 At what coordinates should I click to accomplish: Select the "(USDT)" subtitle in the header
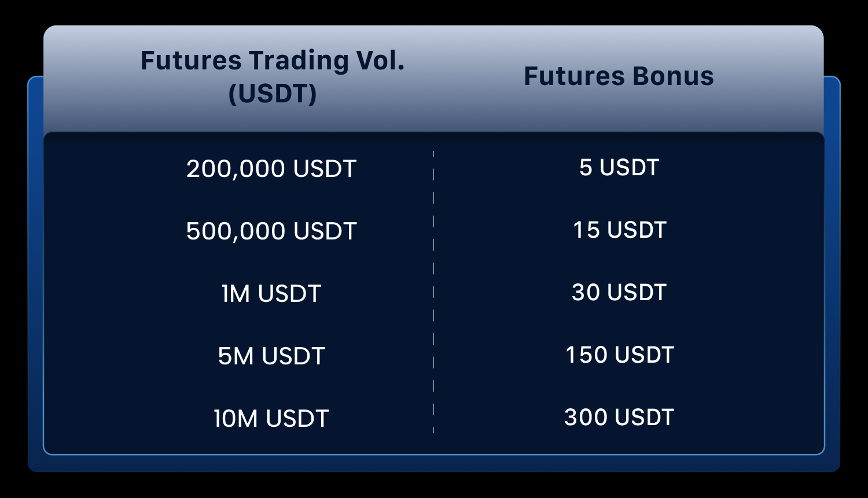coord(273,93)
